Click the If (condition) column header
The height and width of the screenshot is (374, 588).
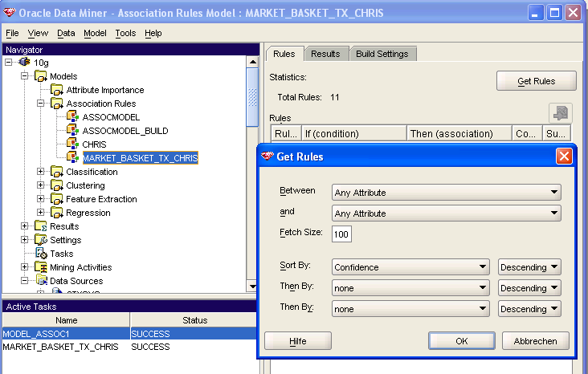[354, 133]
